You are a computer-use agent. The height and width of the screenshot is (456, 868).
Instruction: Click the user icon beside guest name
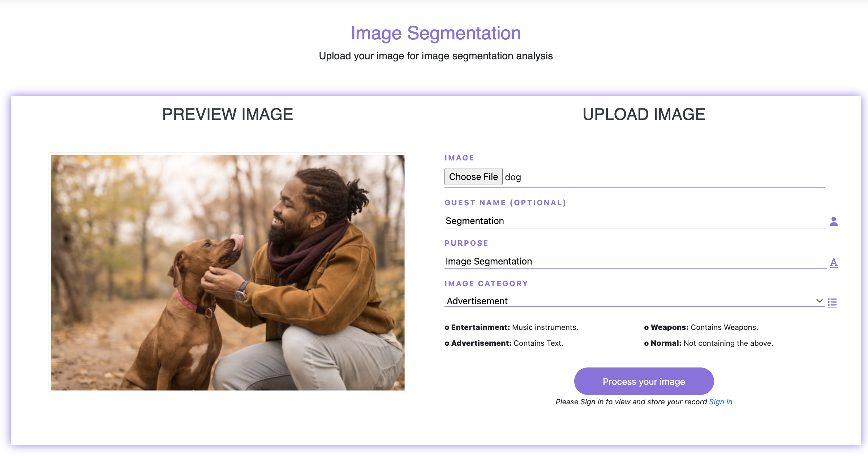[833, 221]
